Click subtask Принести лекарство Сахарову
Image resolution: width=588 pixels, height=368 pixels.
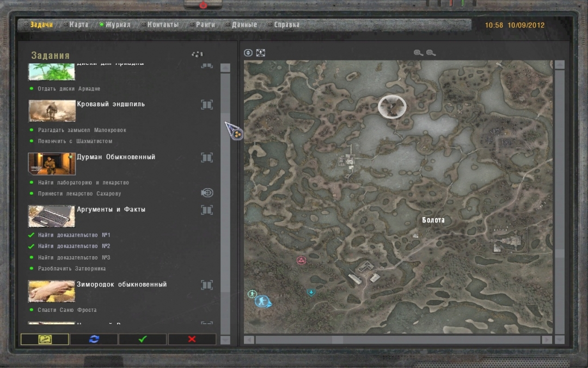(79, 194)
